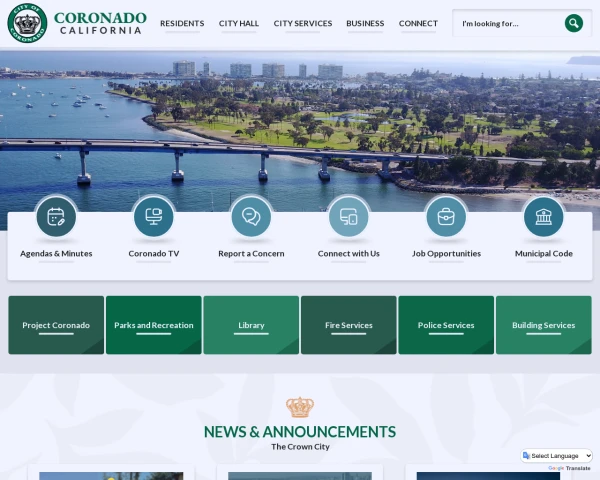Screen dimensions: 600x480
Task: Click the City of Coronado seal logo
Action: click(27, 23)
